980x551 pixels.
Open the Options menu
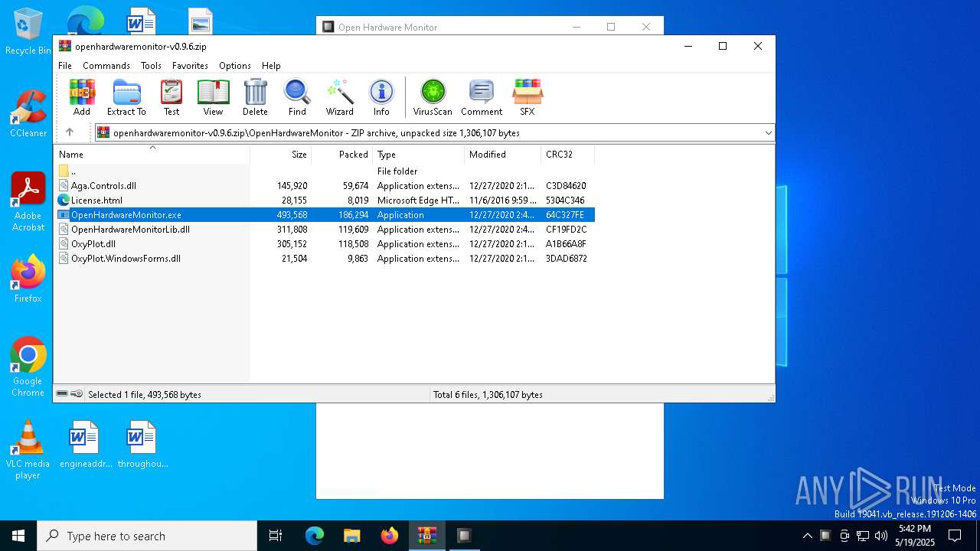[235, 66]
